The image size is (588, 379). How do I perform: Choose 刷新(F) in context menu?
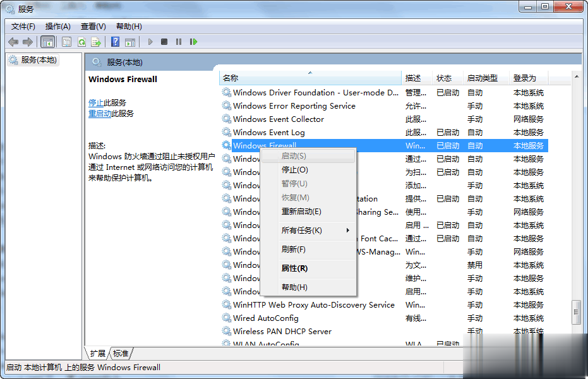(308, 250)
